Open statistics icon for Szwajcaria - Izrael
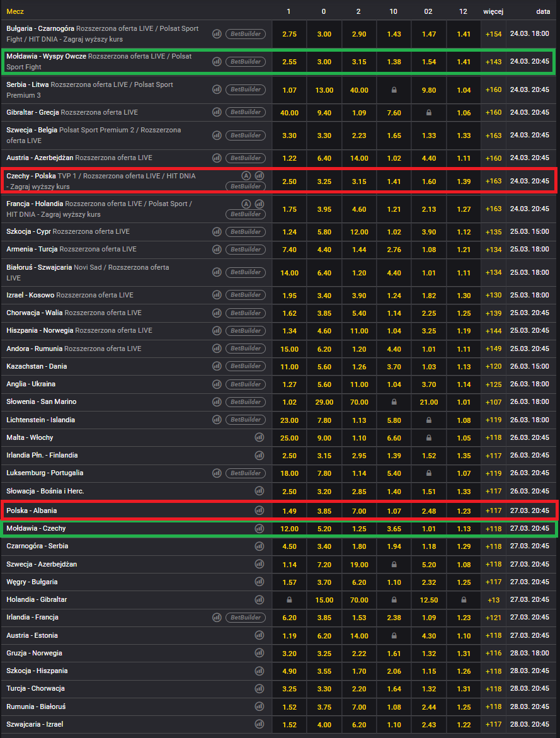The height and width of the screenshot is (738, 560). [260, 724]
